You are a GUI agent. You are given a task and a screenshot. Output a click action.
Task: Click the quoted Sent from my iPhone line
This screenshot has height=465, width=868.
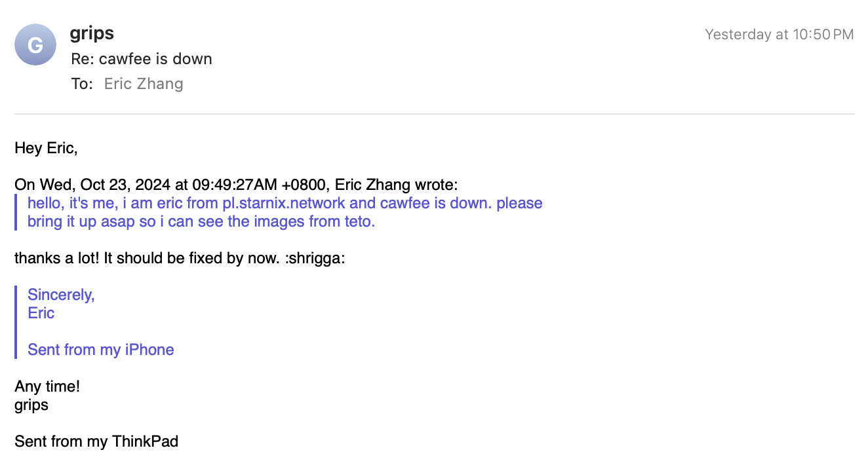coord(100,350)
